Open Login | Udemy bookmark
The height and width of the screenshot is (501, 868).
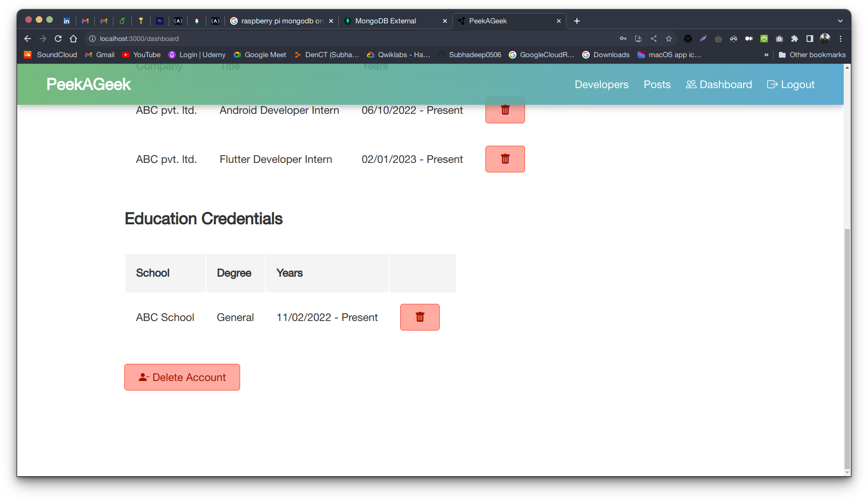197,55
